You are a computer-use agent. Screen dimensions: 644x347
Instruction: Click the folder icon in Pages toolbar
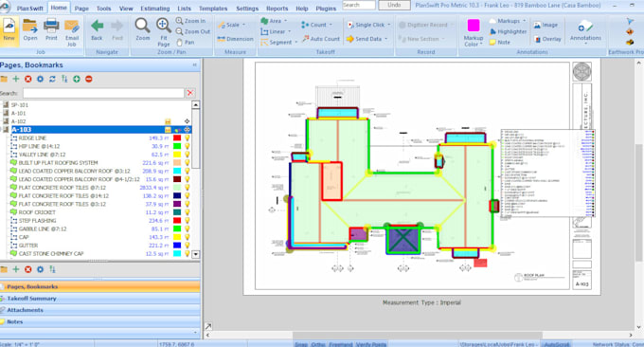click(x=4, y=79)
